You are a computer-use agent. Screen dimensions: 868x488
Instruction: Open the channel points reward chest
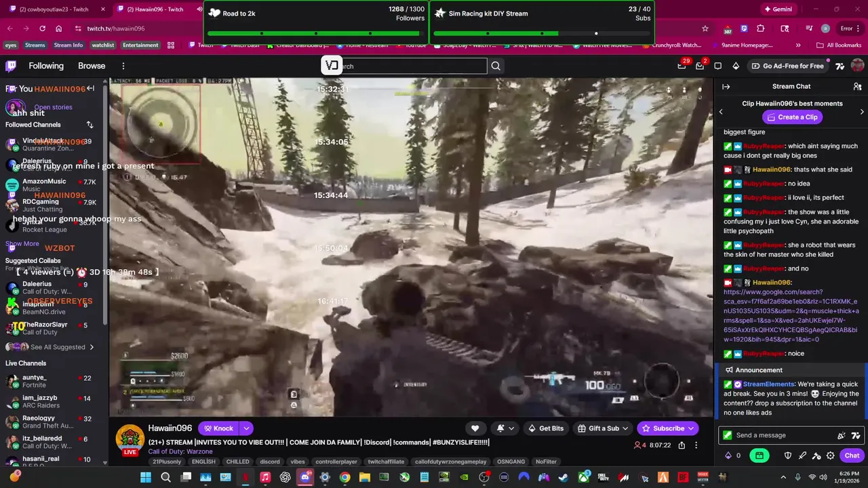[759, 455]
